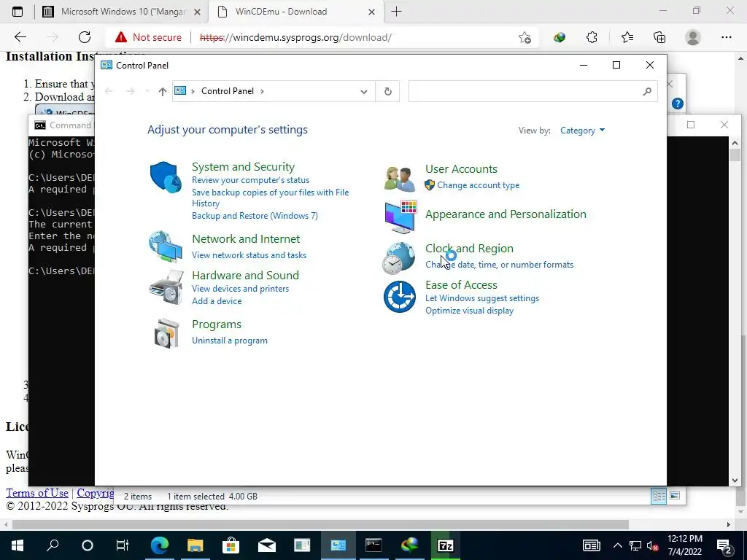Open File Explorer from the taskbar

point(195,545)
